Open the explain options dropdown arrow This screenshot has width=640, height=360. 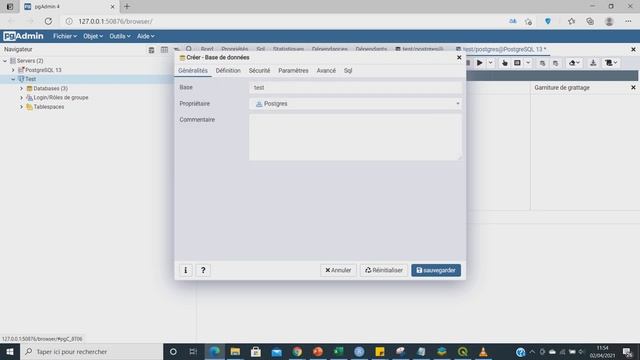pos(528,63)
